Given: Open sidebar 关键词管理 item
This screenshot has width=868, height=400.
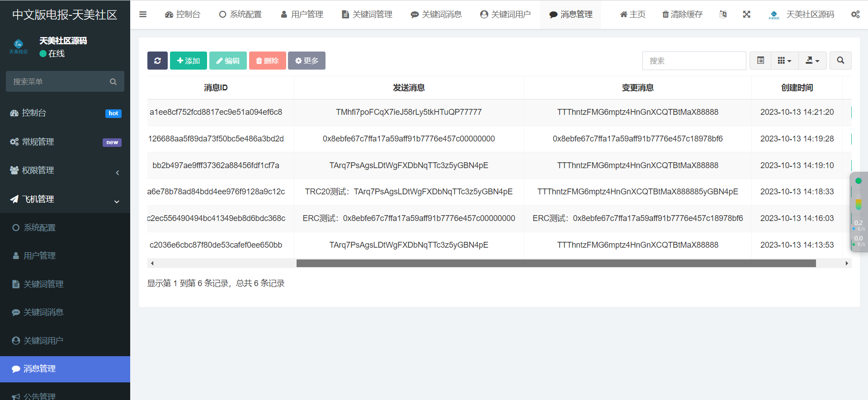Looking at the screenshot, I should coord(65,284).
